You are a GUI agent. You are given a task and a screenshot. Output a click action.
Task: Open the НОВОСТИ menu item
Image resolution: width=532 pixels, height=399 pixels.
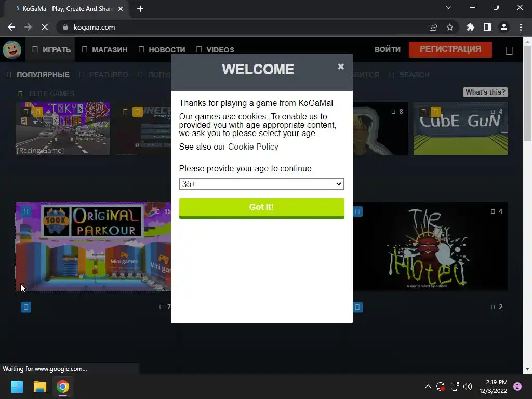click(x=162, y=49)
